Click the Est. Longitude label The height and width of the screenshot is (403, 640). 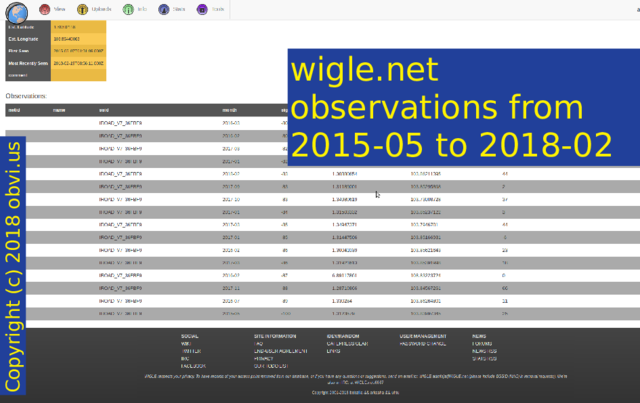[23, 39]
